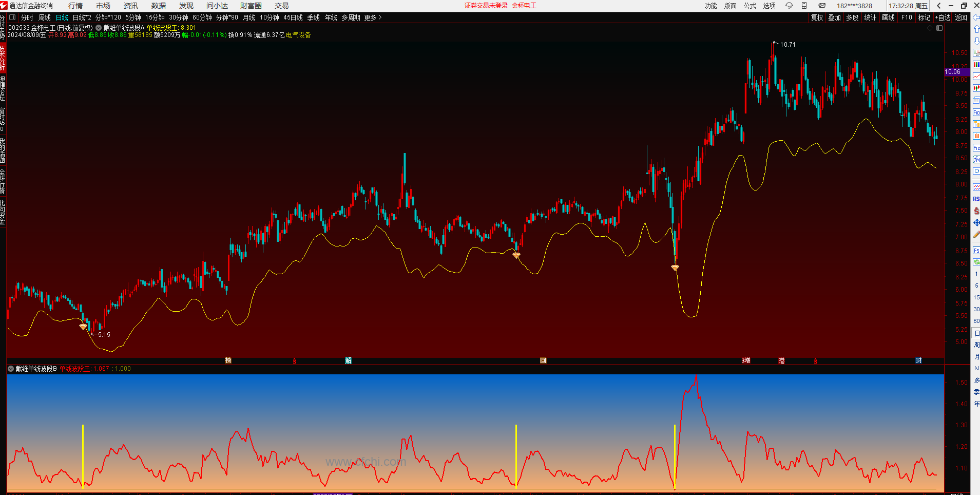
Task: Open the 版面 layout menu
Action: point(731,6)
